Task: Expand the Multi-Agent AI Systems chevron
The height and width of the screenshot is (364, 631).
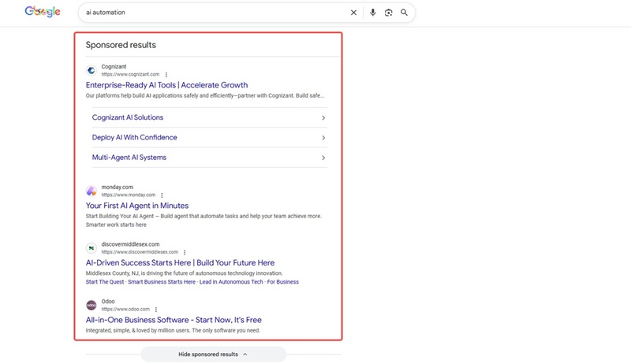Action: (x=323, y=158)
